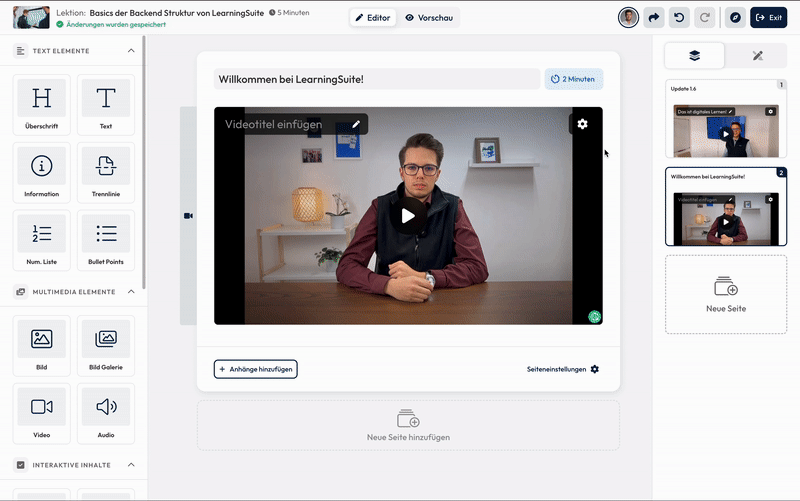Image resolution: width=800 pixels, height=501 pixels.
Task: Undo the last change
Action: [679, 17]
